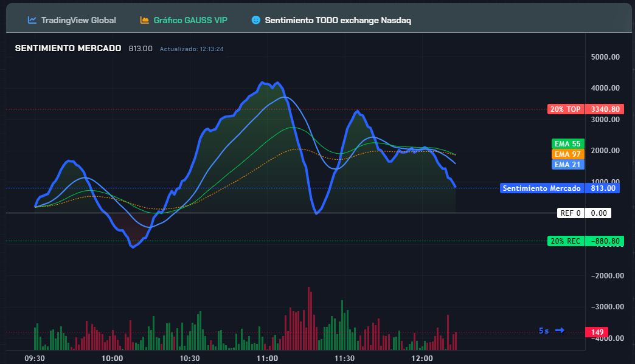Click the white REF 0 label
This screenshot has height=364, width=635.
pyautogui.click(x=571, y=213)
